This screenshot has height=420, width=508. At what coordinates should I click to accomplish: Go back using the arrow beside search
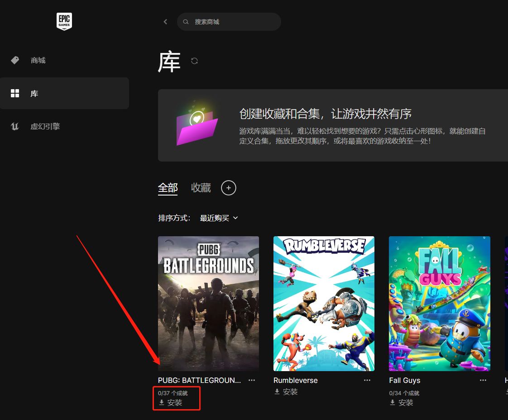(x=165, y=22)
